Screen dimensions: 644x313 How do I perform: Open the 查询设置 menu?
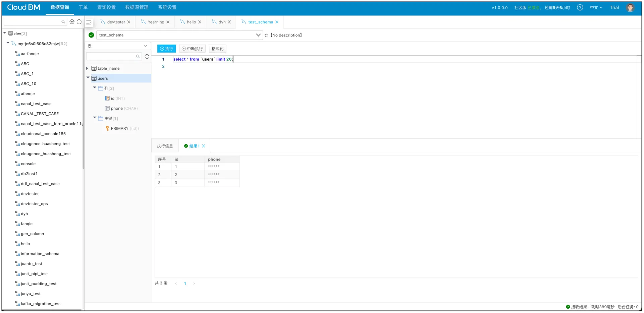point(106,7)
